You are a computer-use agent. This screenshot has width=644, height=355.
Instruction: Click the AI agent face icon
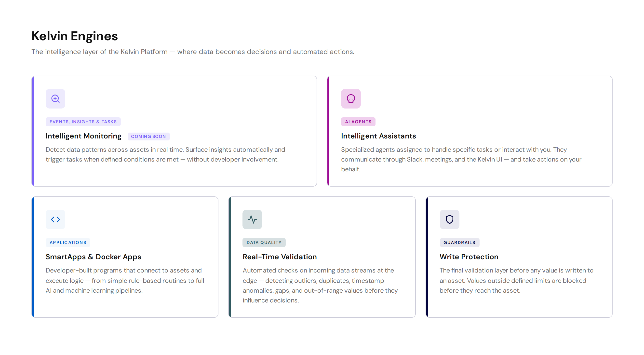pos(351,98)
